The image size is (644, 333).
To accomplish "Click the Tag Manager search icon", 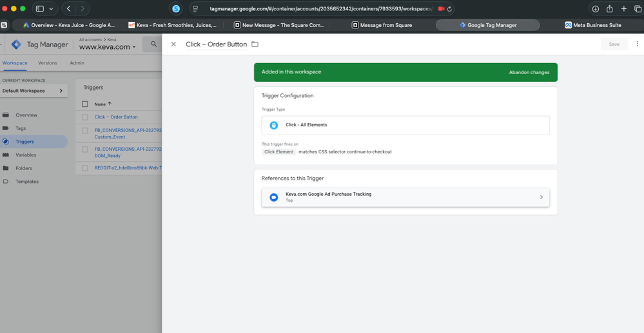I will pos(153,44).
